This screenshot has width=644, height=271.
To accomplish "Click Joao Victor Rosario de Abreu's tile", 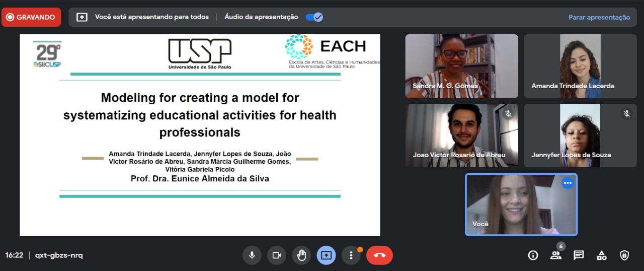I will tap(461, 135).
